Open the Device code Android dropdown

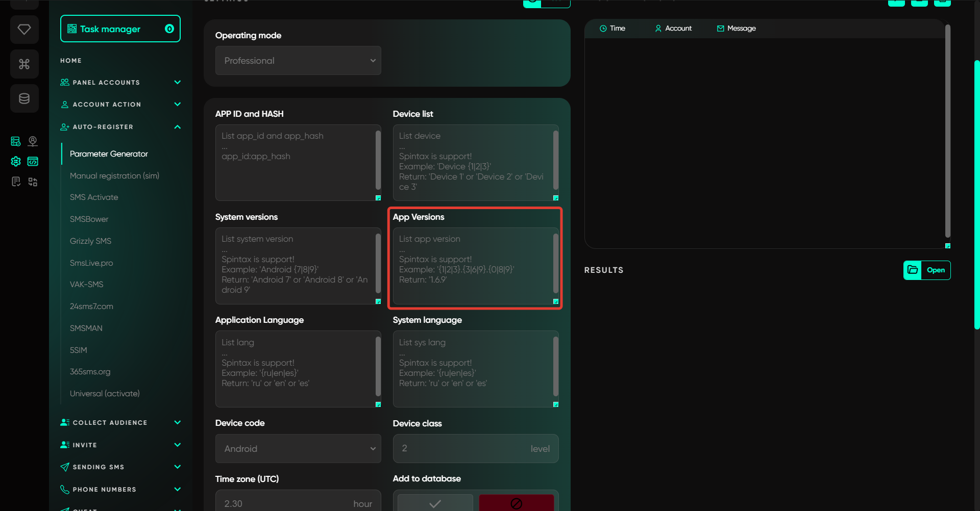click(x=298, y=449)
